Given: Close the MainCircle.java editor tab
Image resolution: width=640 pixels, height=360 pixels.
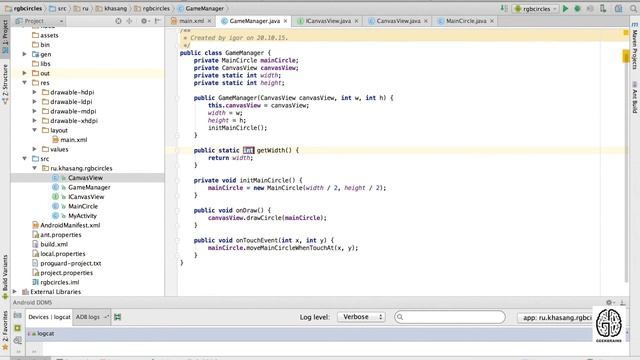Looking at the screenshot, I should pos(492,21).
